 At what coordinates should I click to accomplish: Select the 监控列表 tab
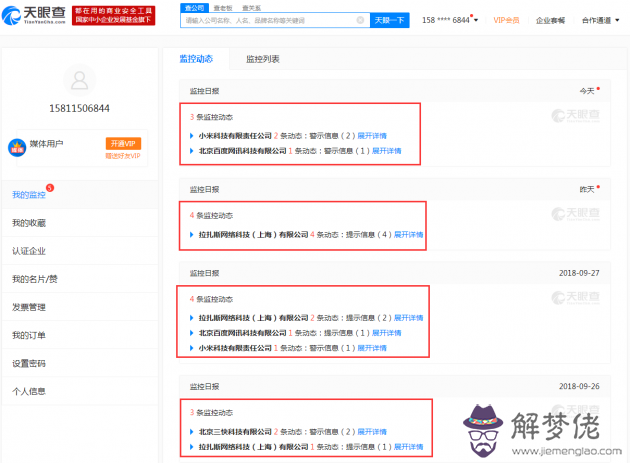[x=263, y=59]
